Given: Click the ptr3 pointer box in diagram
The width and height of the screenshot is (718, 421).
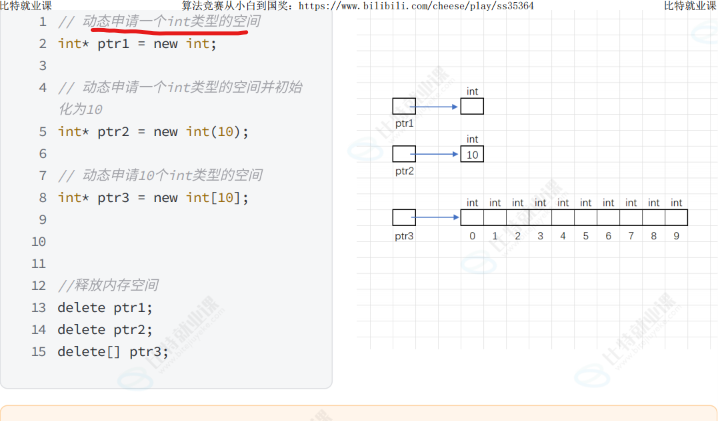Looking at the screenshot, I should [x=404, y=218].
